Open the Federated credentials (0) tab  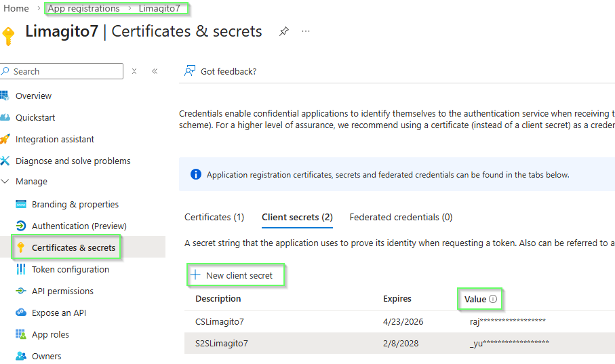point(401,218)
